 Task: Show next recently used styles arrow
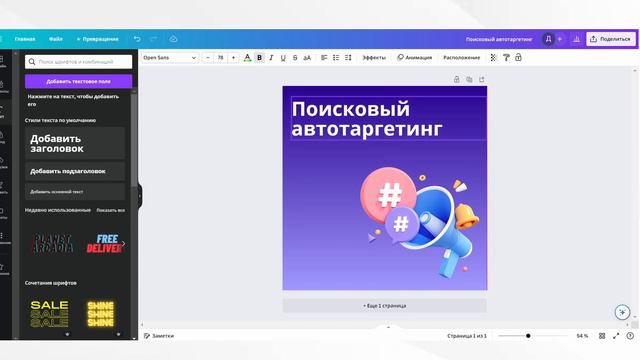click(x=124, y=244)
